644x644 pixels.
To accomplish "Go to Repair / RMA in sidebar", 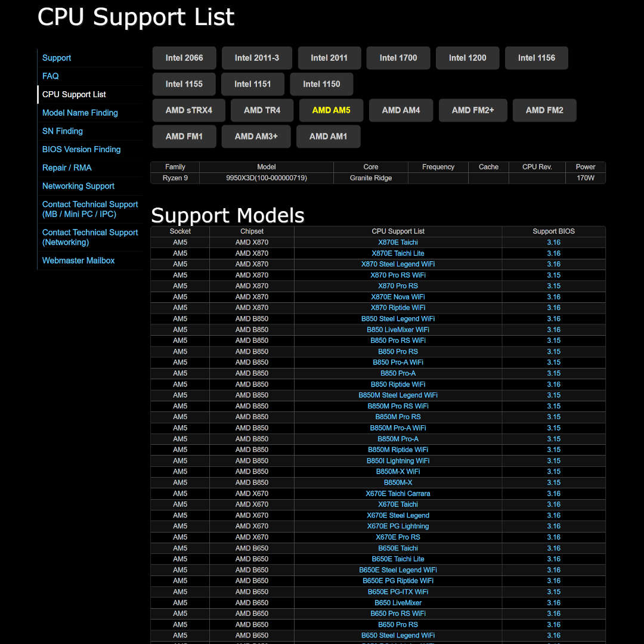I will (x=67, y=168).
